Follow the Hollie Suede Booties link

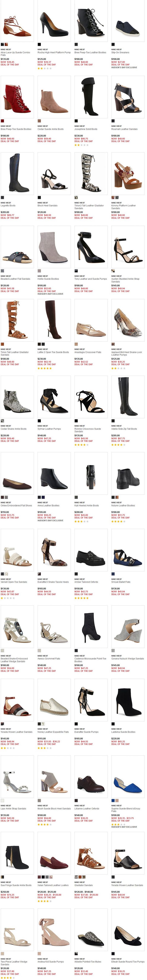[x=48, y=279]
